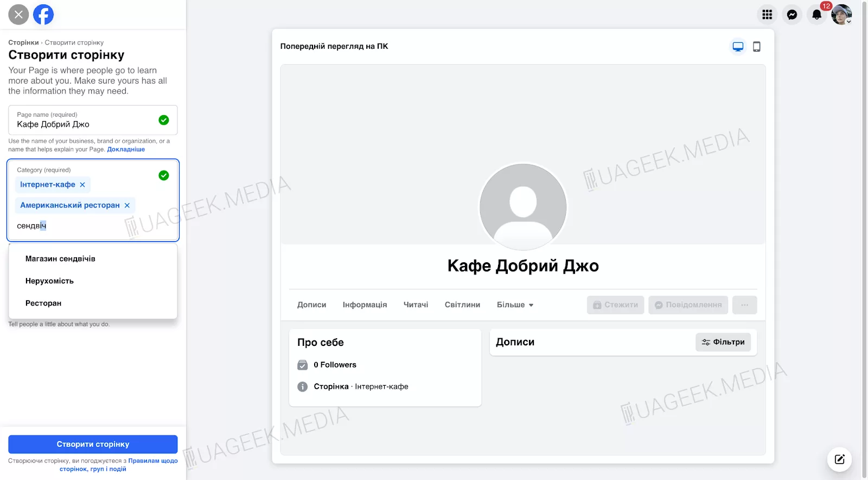
Task: Click the Facebook logo icon
Action: click(x=43, y=15)
